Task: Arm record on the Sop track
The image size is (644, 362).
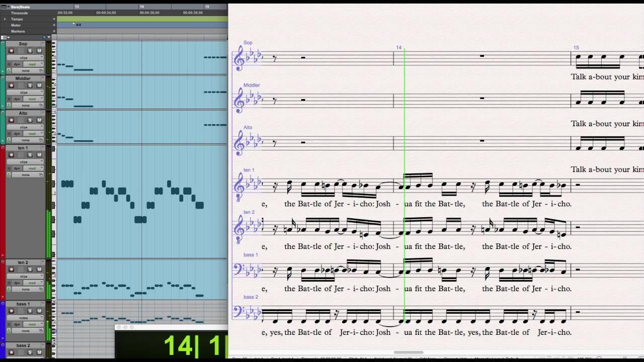Action: (x=11, y=51)
